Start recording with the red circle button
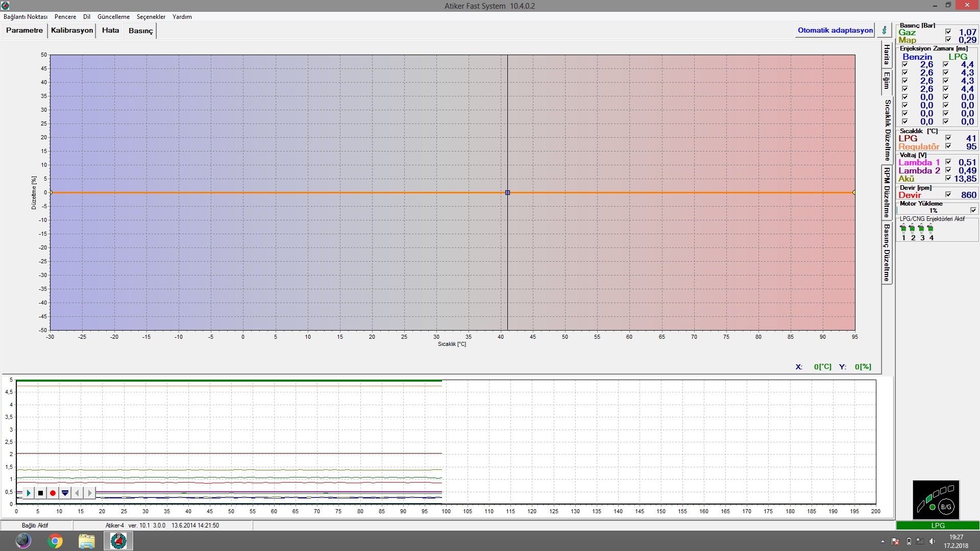This screenshot has height=551, width=980. pos(53,493)
